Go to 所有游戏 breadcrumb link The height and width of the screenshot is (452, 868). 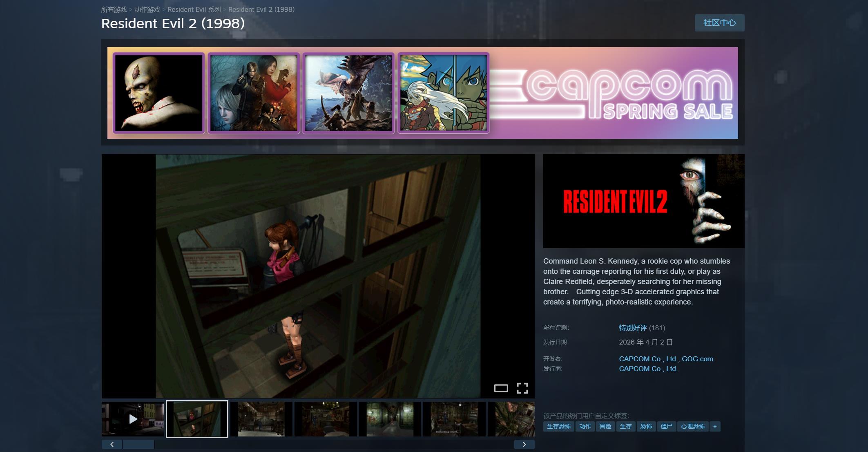pos(114,9)
